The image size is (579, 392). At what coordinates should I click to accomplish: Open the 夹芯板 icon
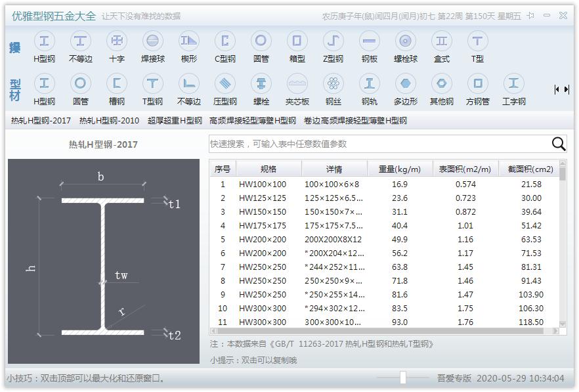297,83
